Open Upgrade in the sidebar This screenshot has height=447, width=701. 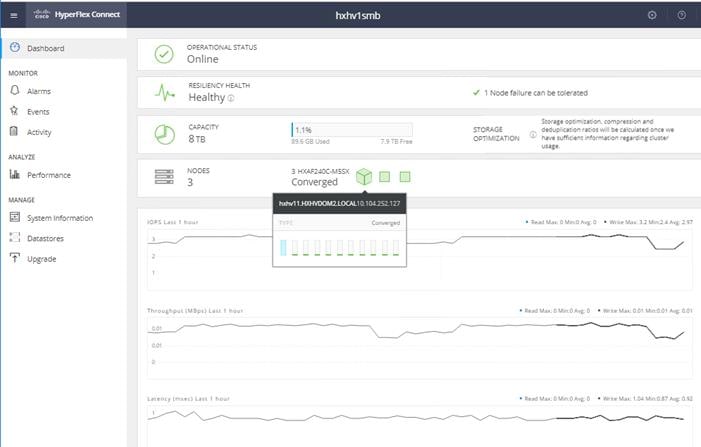(x=63, y=259)
